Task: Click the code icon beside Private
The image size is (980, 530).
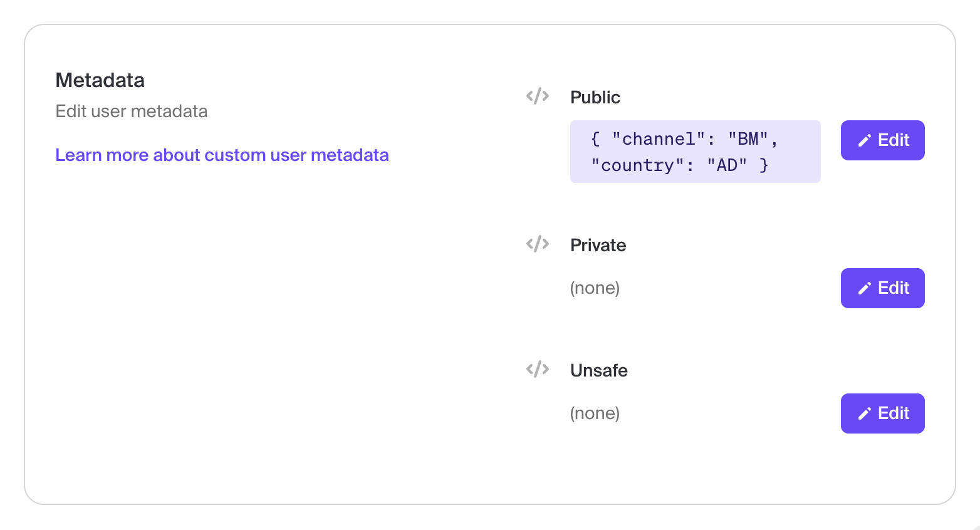Action: click(x=538, y=244)
